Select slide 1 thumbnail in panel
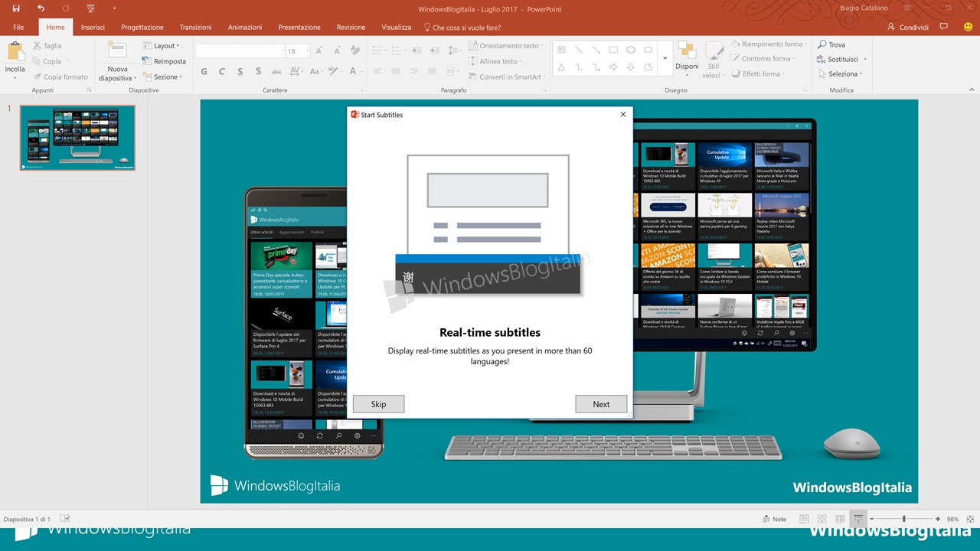Screen dimensions: 980x551 coord(77,138)
